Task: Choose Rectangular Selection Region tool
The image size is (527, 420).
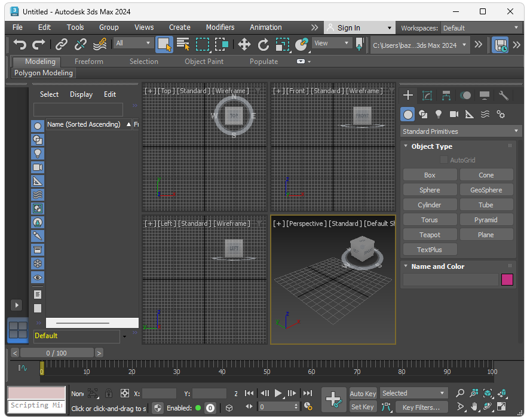Action: pos(203,44)
